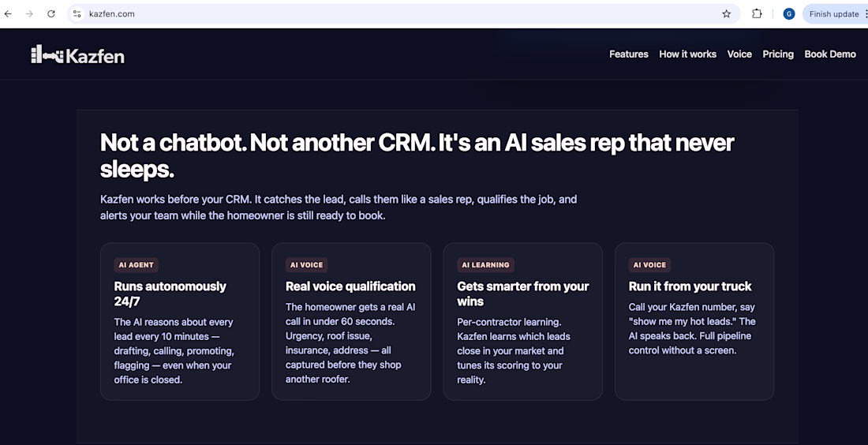Open the Features nav link
The image size is (868, 445).
click(x=628, y=54)
